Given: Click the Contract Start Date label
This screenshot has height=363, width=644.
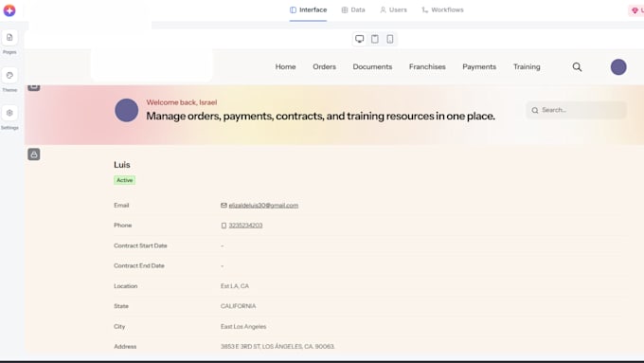Looking at the screenshot, I should (140, 245).
